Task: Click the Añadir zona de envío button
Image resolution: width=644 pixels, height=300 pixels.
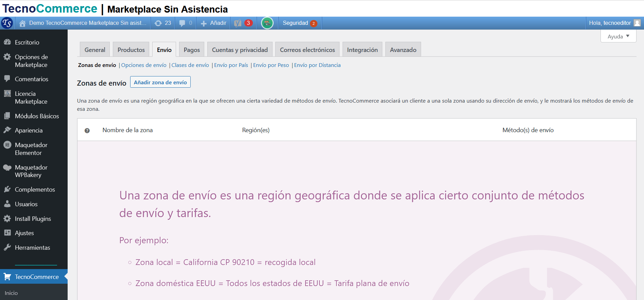Action: point(160,82)
